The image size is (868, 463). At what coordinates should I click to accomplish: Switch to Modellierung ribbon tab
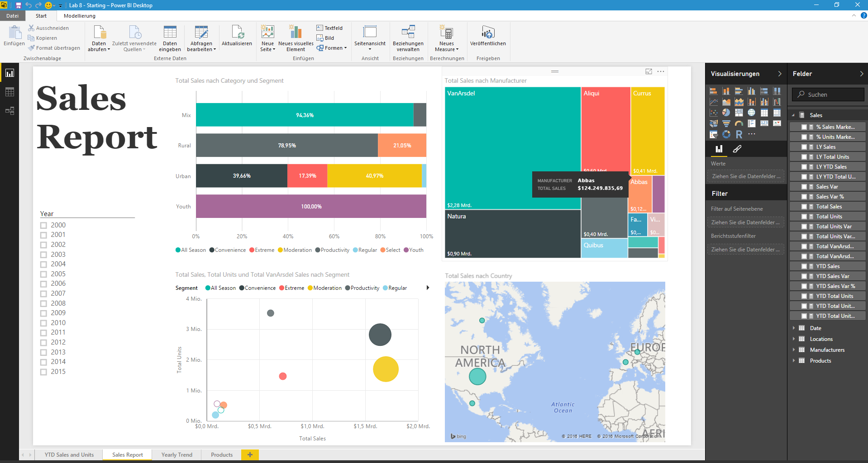pyautogui.click(x=80, y=16)
